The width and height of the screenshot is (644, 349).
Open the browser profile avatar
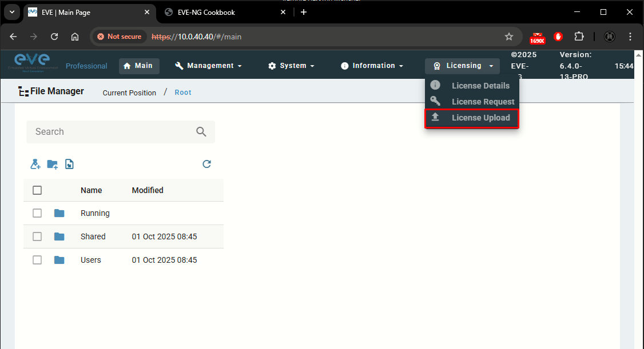(x=610, y=37)
